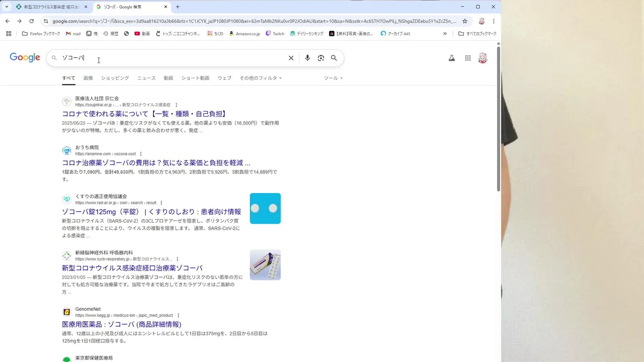Screen dimensions: 644x362
Task: Open more options for おうち病院 result
Action: point(141,154)
